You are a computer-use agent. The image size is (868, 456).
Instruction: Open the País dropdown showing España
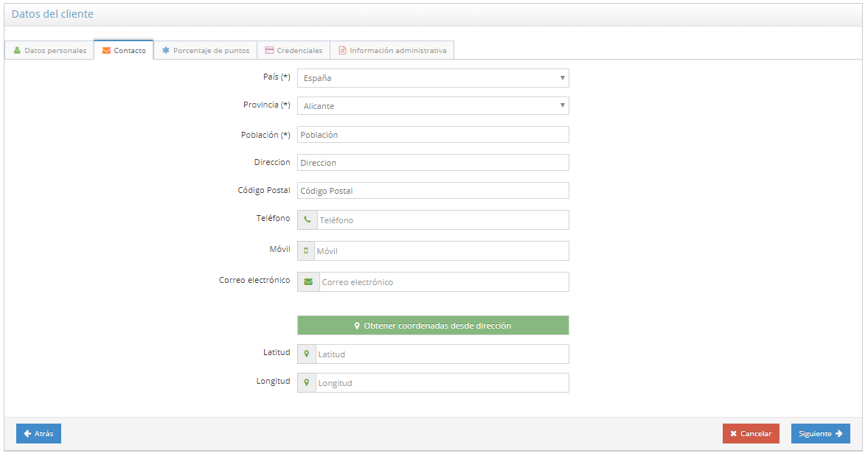(433, 78)
